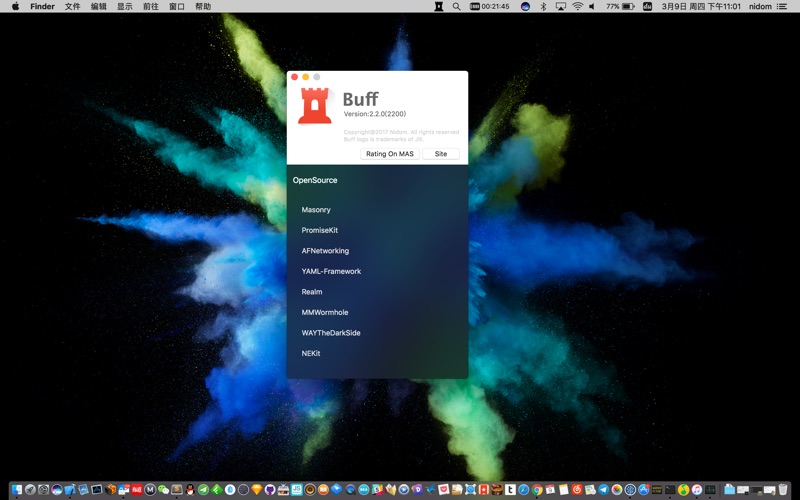Click YAML-Framework in the list
This screenshot has height=500, width=800.
[x=331, y=271]
